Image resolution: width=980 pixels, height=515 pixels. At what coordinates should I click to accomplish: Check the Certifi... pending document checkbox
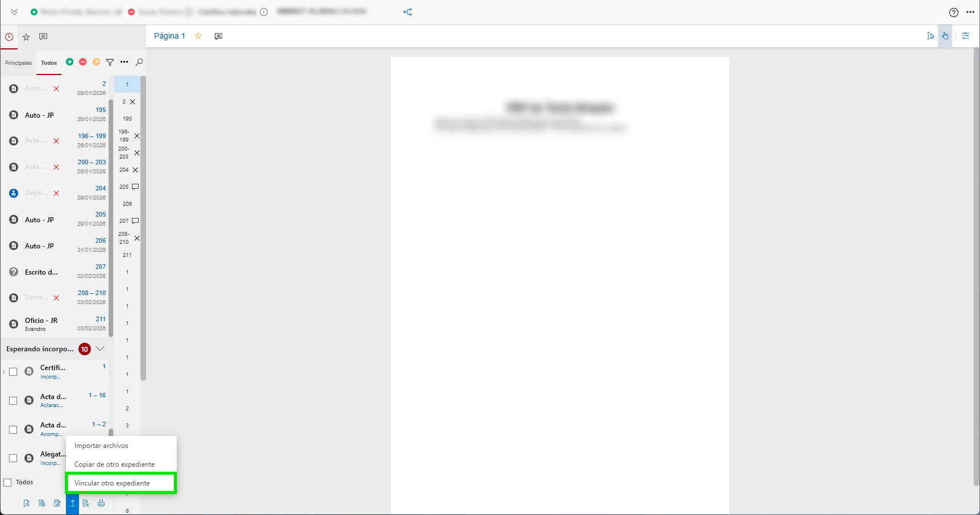coord(13,372)
